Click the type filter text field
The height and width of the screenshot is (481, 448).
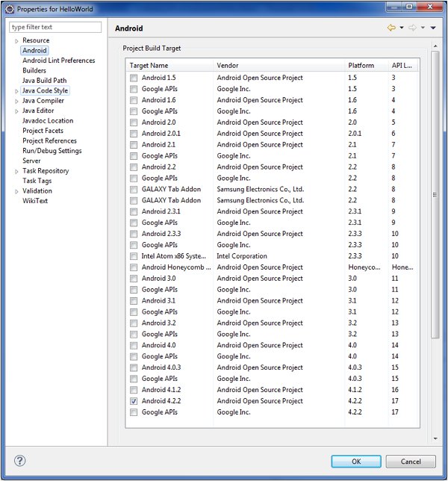click(55, 27)
